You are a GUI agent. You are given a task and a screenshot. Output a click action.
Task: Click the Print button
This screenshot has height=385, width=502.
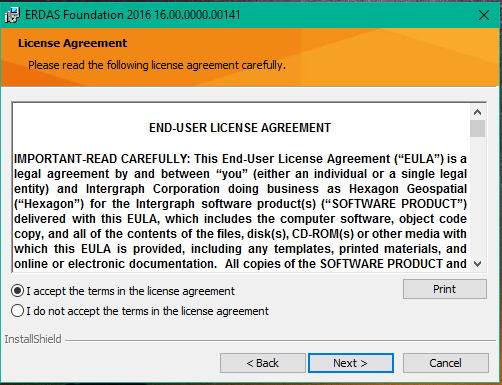tap(445, 289)
